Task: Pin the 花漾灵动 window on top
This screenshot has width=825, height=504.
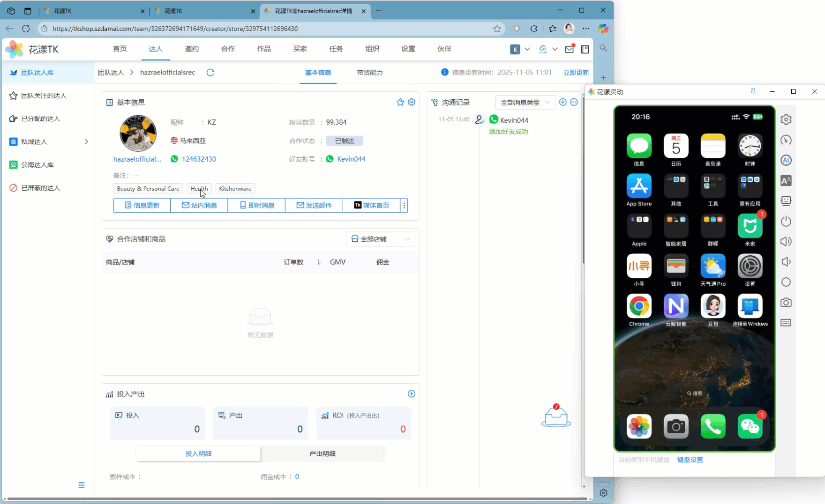Action: click(753, 92)
